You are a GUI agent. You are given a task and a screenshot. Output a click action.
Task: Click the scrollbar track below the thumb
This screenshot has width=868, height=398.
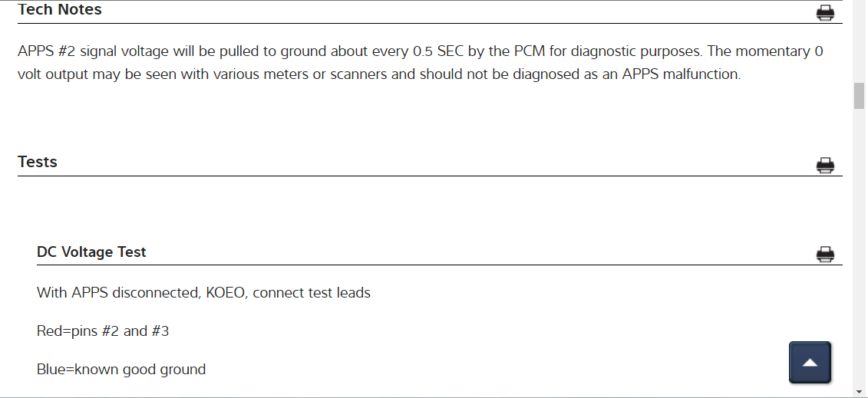tap(860, 245)
